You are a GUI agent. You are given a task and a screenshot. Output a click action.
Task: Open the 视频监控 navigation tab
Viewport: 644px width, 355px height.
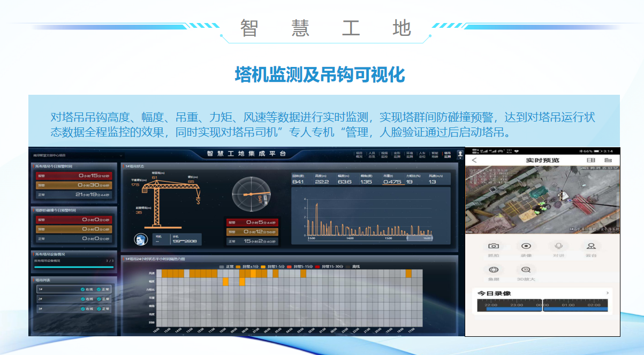click(x=384, y=155)
